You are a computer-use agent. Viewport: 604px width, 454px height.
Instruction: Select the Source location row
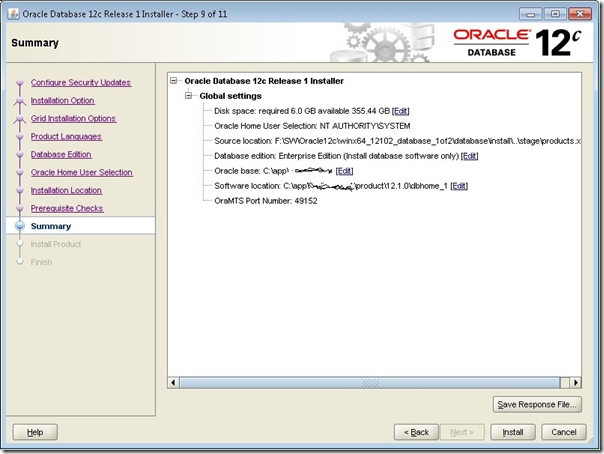[397, 141]
